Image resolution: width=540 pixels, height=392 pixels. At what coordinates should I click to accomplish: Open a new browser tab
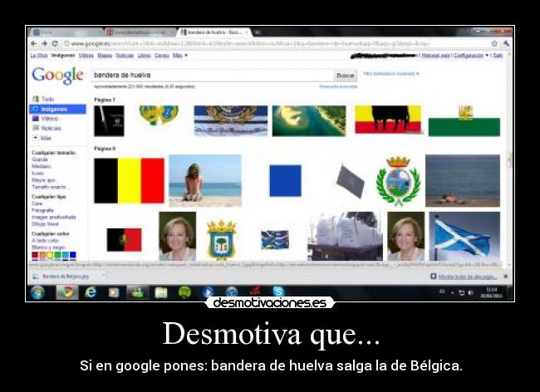258,32
